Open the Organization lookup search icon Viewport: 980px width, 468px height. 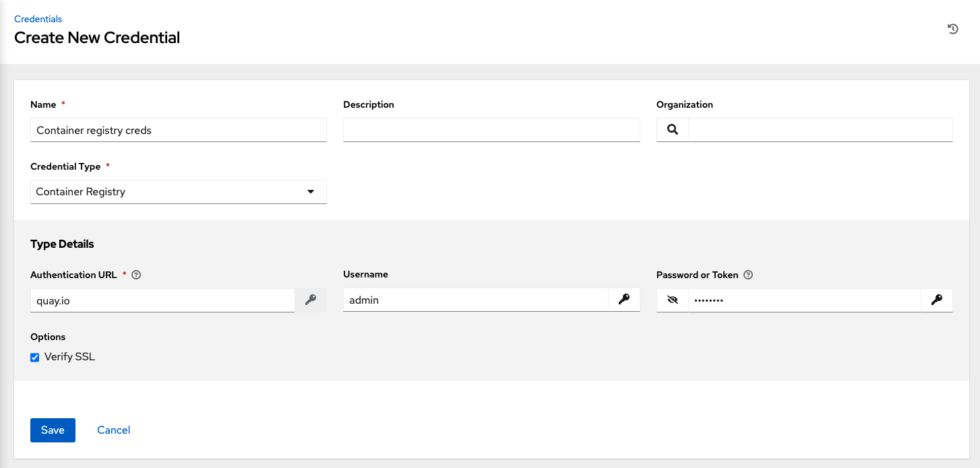click(x=671, y=129)
